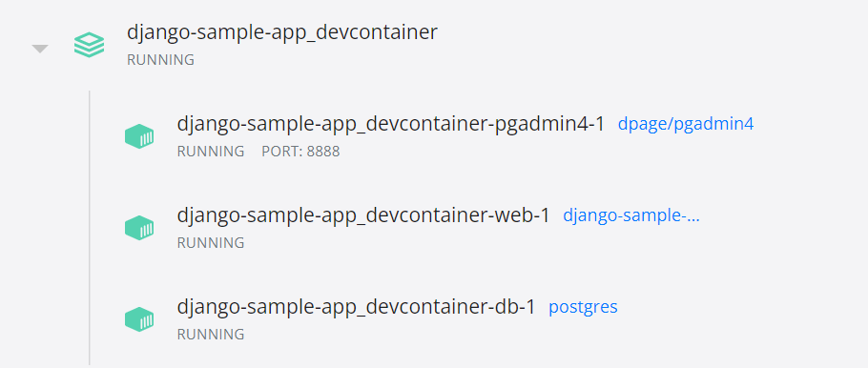Screen dimensions: 868x368
Task: Click the vertical tree connector line
Action: (89, 228)
